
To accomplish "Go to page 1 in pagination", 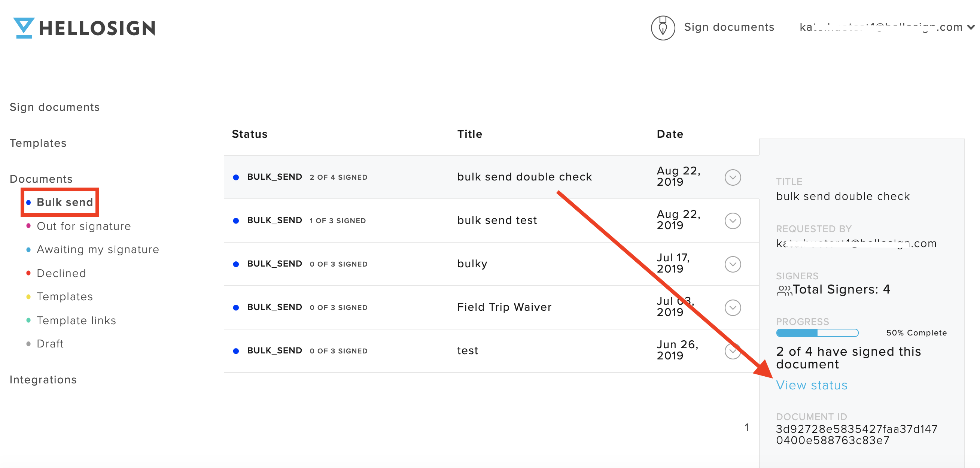I will tap(746, 428).
